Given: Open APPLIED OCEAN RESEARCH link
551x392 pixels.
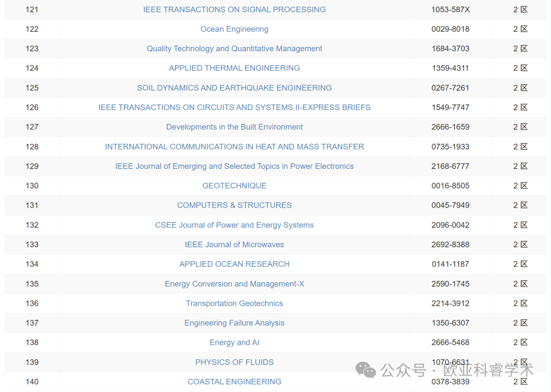Looking at the screenshot, I should click(x=234, y=264).
